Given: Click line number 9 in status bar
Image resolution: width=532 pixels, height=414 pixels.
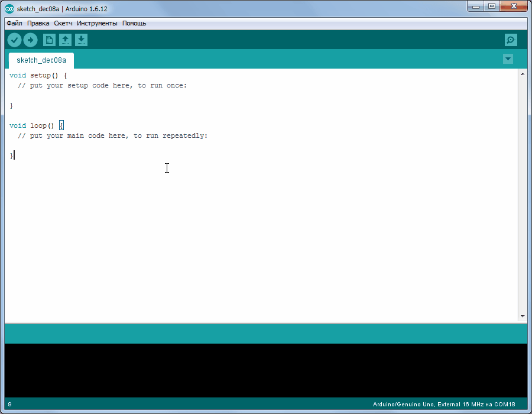Looking at the screenshot, I should click(10, 404).
